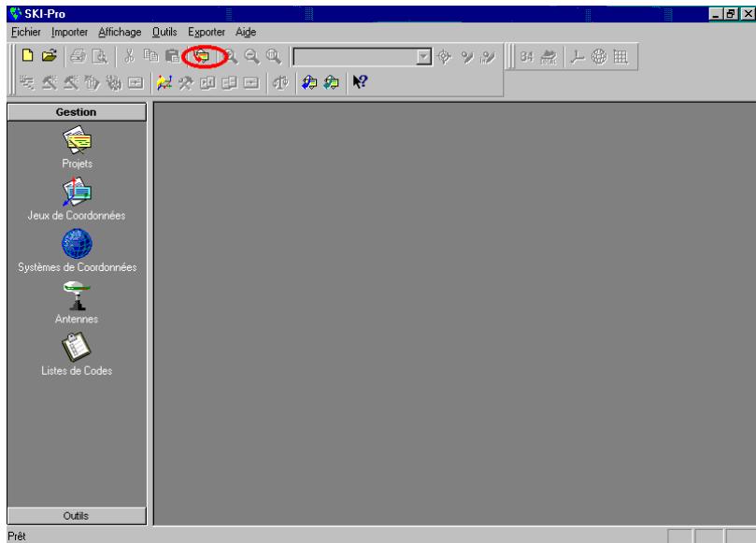
Task: Click the crossed tools icon beside graph
Action: [186, 82]
